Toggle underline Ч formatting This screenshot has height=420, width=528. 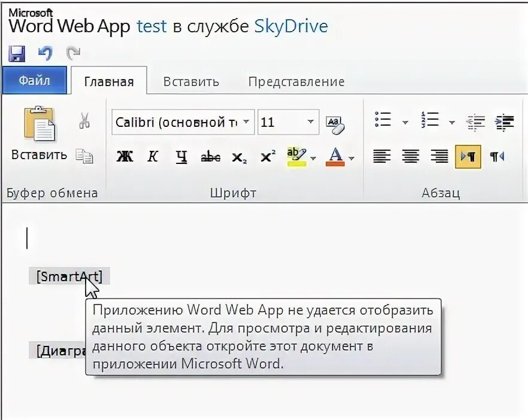pos(181,157)
